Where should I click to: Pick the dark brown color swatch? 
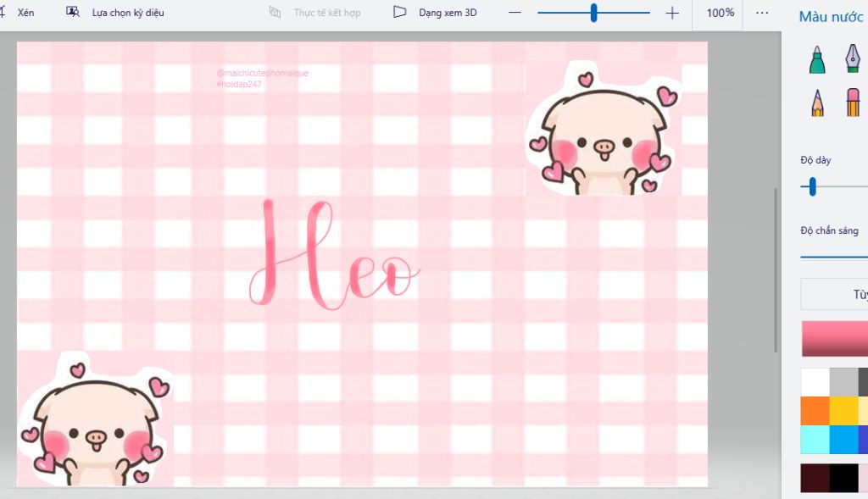pyautogui.click(x=815, y=478)
